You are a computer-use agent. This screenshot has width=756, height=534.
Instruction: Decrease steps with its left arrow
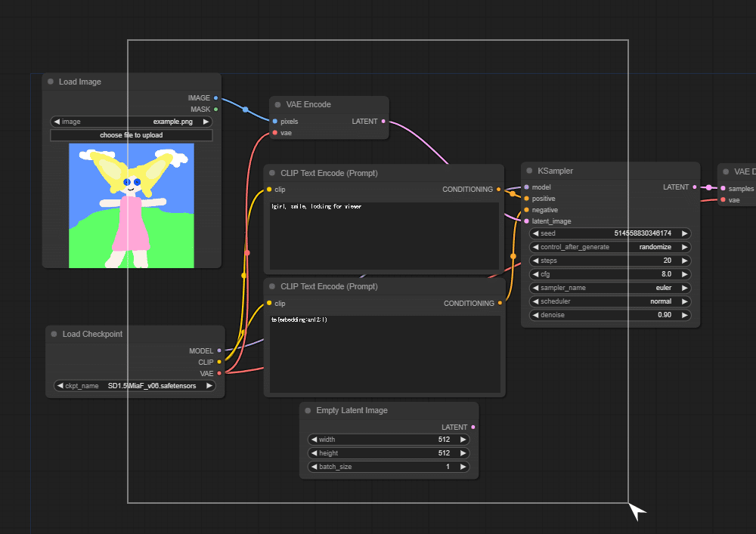click(x=536, y=261)
